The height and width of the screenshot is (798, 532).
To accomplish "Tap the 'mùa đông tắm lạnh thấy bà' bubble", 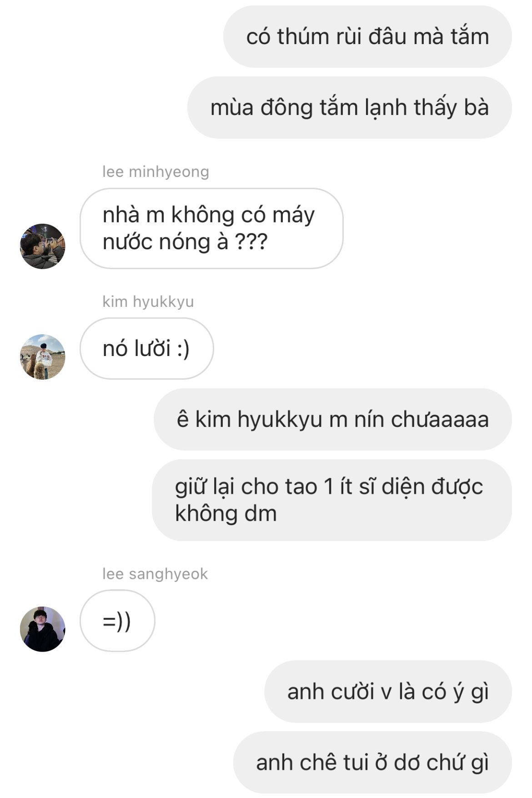I will point(350,108).
